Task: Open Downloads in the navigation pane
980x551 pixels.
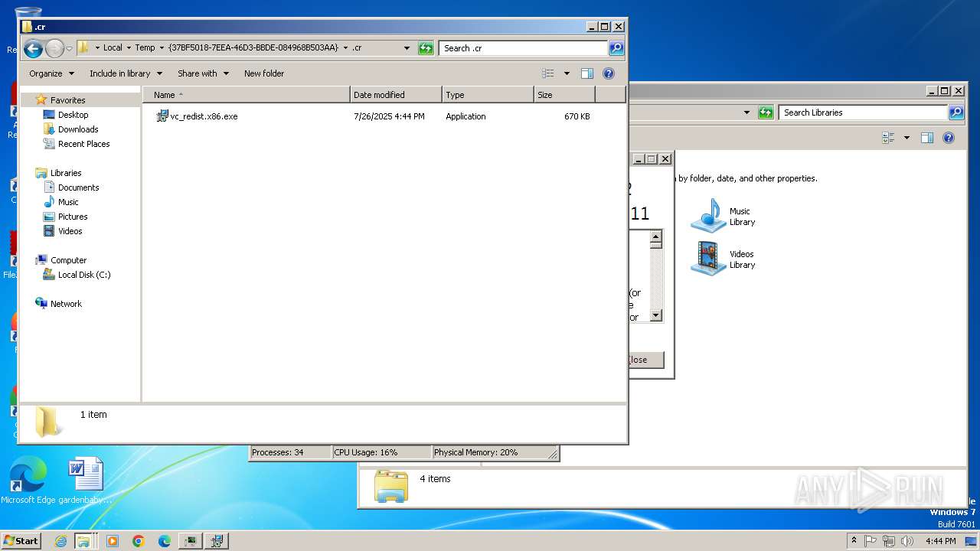Action: [78, 129]
